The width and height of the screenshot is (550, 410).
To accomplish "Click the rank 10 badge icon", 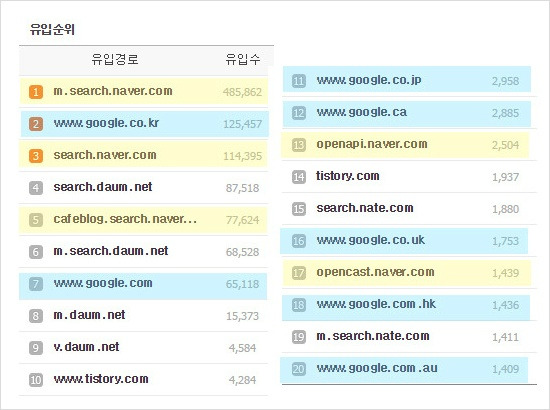I will [36, 380].
